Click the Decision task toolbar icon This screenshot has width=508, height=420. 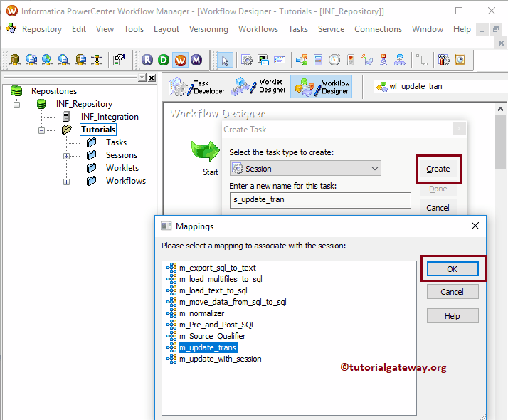(x=302, y=60)
